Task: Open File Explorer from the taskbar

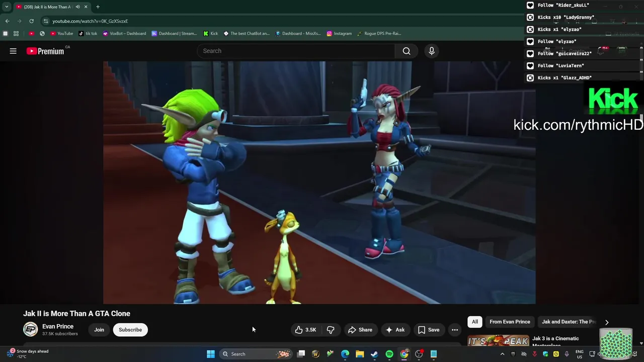Action: (x=360, y=354)
